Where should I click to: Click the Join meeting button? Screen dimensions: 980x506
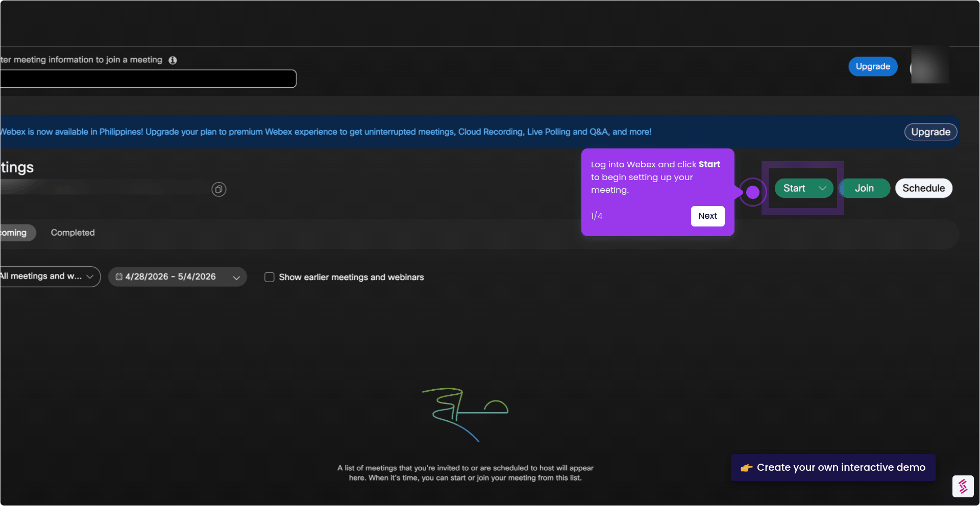[864, 188]
